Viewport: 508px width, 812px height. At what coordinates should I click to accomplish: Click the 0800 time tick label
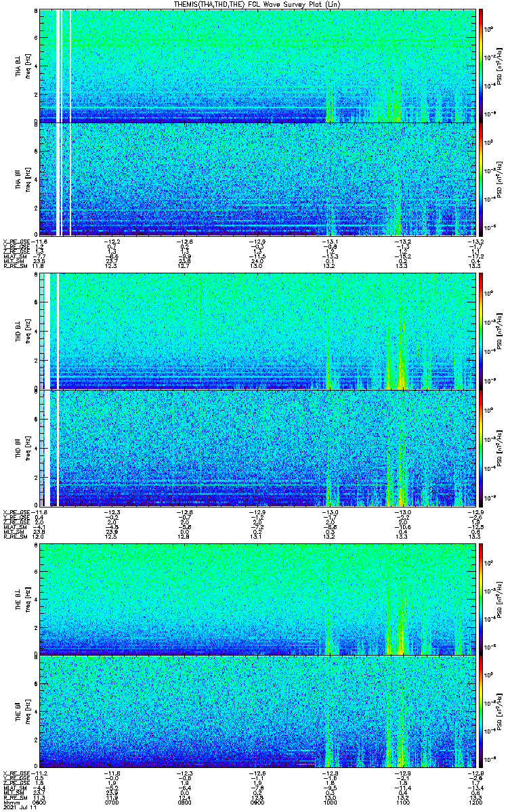tap(184, 803)
